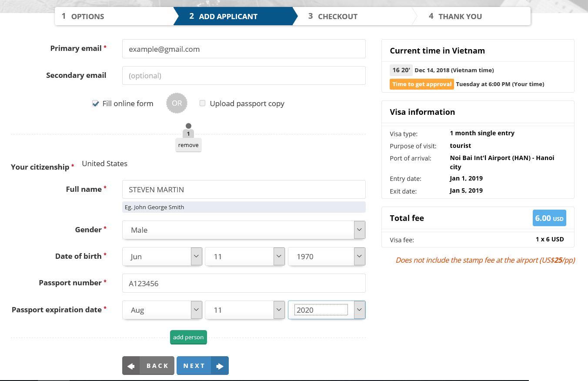Viewport: 588px width, 381px height.
Task: Click the 6.00 USD total fee badge
Action: coord(549,218)
